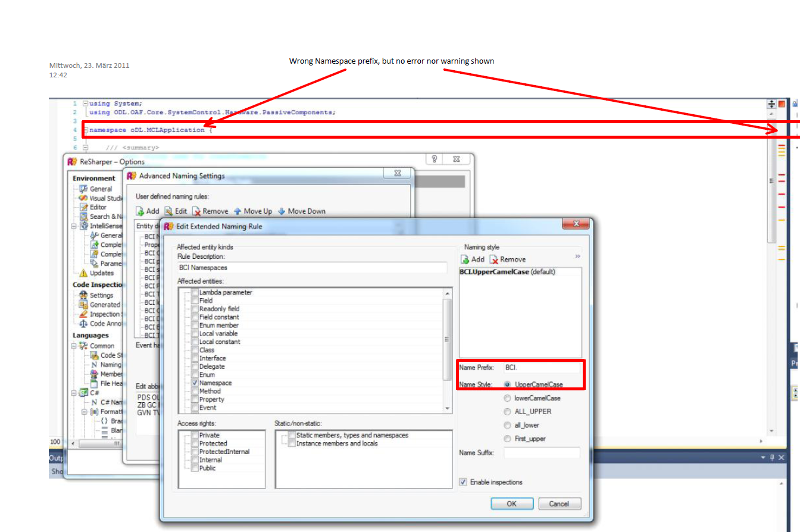Click the Move Up arrow in Advanced Naming Settings
Image resolution: width=800 pixels, height=532 pixels.
pos(237,211)
